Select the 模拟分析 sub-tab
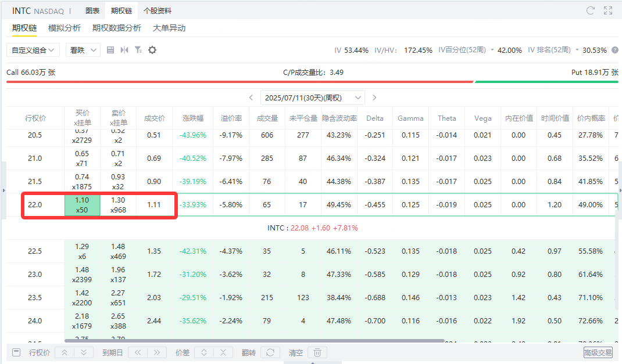622x364 pixels. [x=65, y=28]
